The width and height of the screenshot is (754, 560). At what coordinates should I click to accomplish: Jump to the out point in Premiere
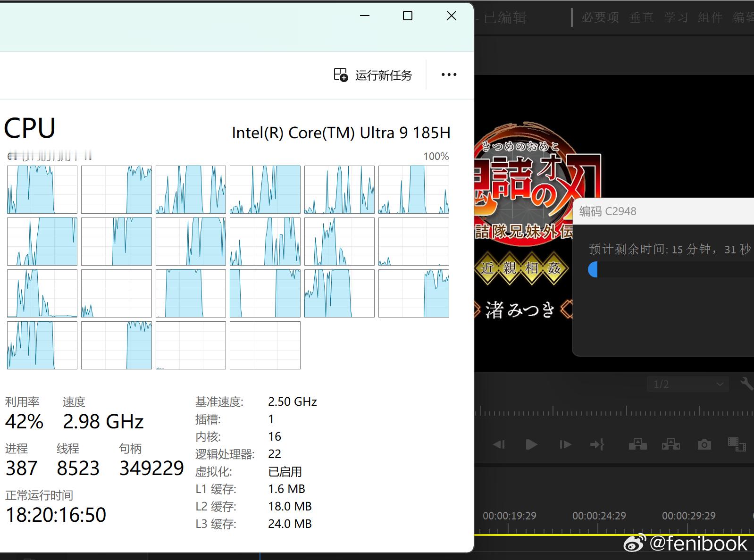597,444
